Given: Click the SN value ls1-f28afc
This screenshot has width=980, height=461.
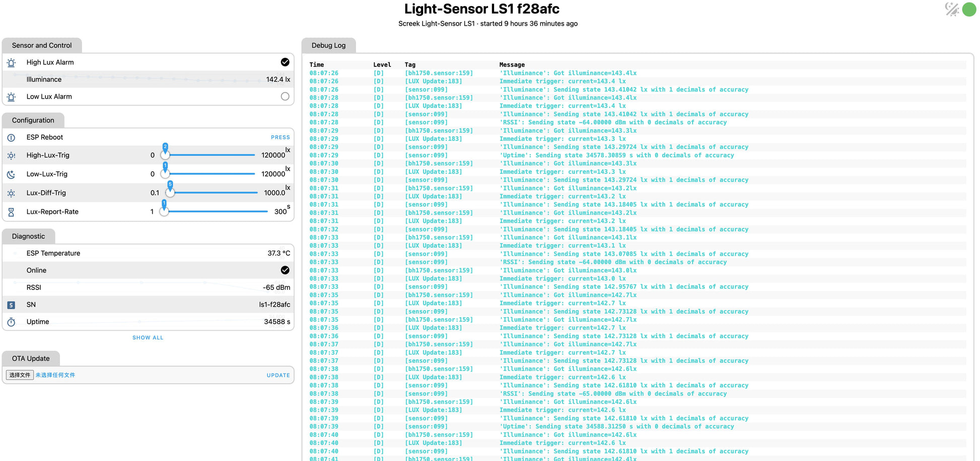Looking at the screenshot, I should pyautogui.click(x=274, y=304).
